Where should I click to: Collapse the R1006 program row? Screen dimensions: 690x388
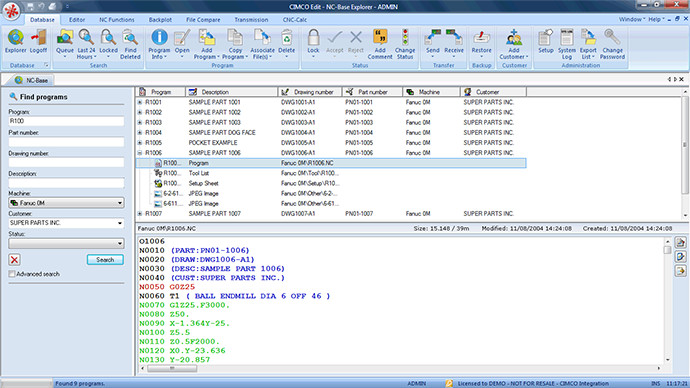[x=140, y=153]
